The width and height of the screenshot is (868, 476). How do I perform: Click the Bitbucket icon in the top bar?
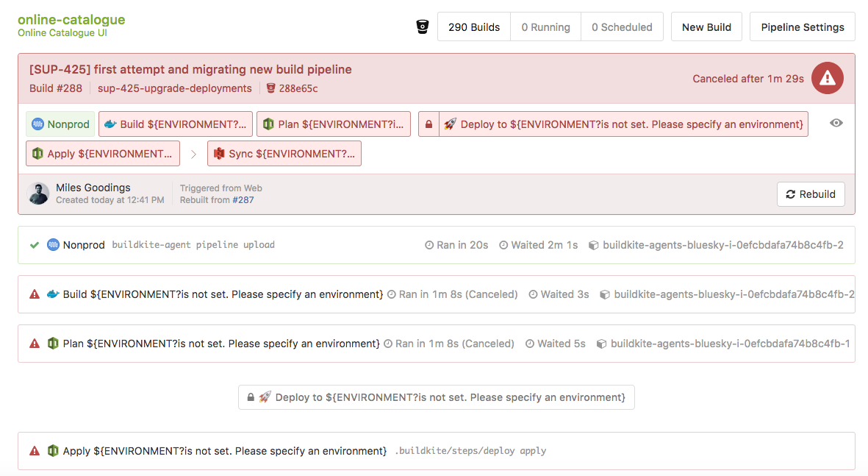[421, 26]
